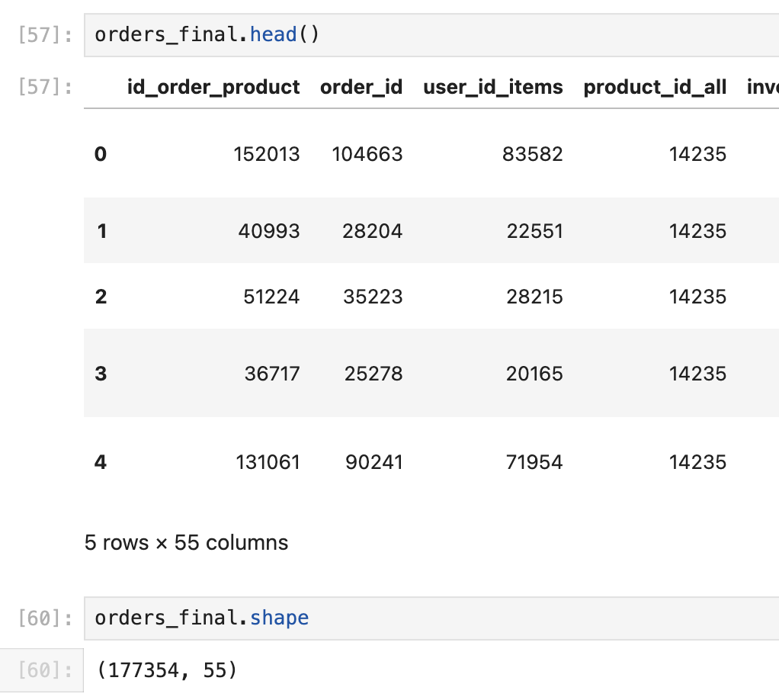Screen dimensions: 779x700
Task: Click the [57] output prompt beside the table
Action: (x=45, y=88)
